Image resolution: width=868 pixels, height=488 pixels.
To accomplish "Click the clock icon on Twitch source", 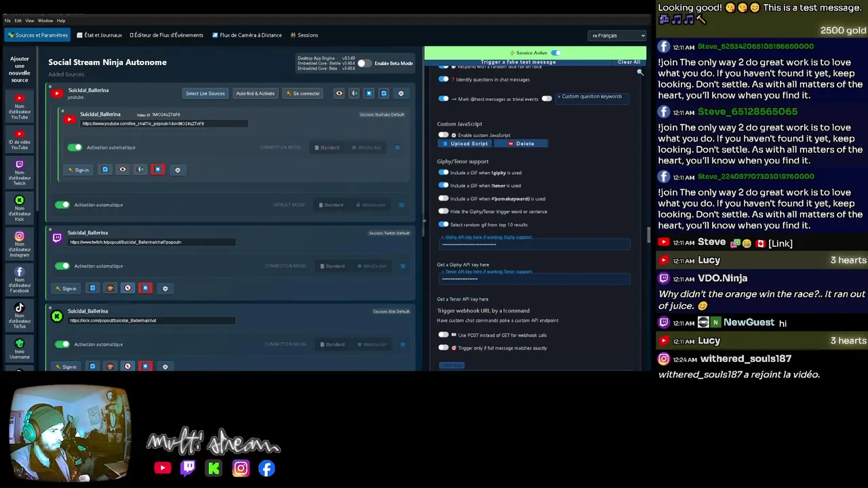I will click(x=127, y=288).
